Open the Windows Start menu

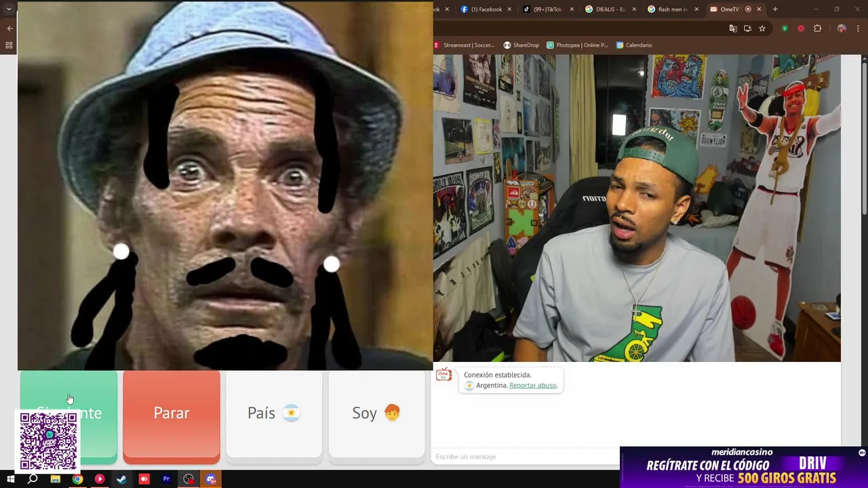pos(10,479)
